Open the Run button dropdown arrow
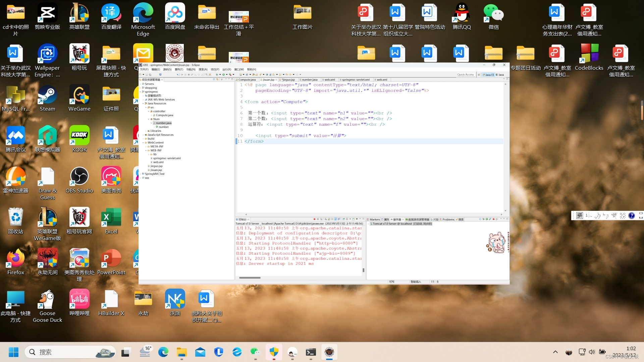 [227, 74]
